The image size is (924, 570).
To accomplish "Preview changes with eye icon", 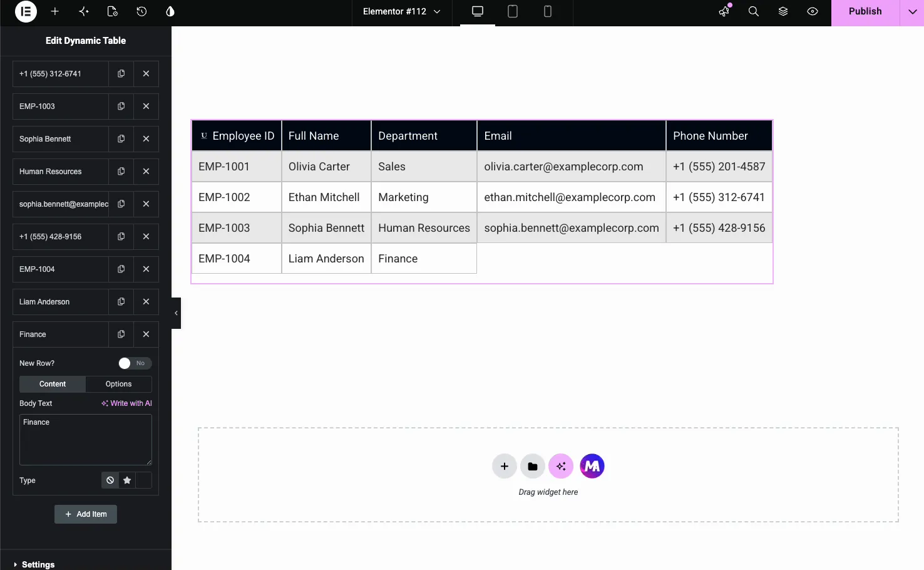I will tap(813, 11).
